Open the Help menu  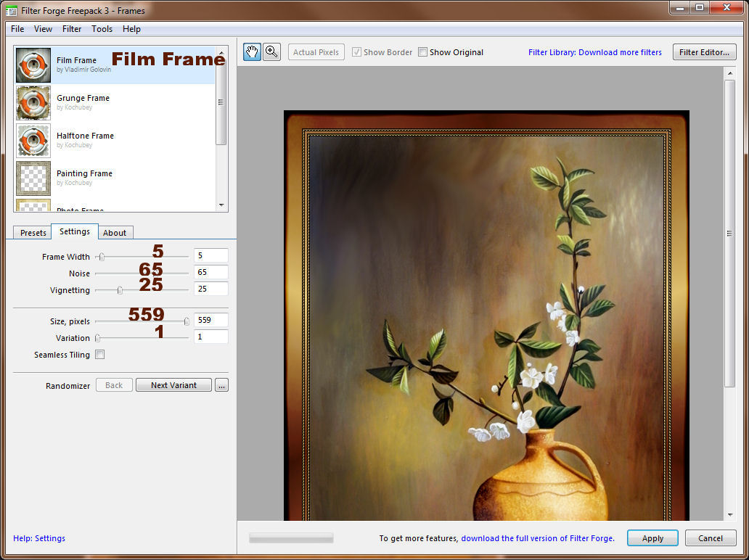click(131, 28)
